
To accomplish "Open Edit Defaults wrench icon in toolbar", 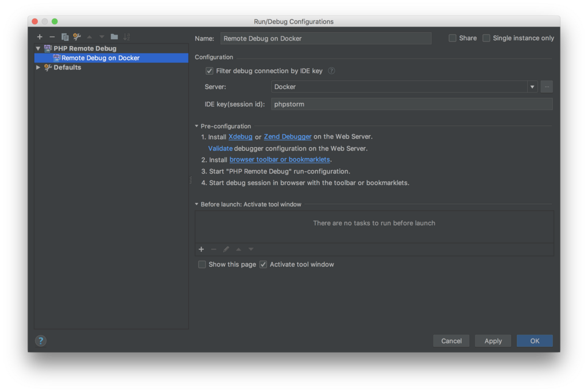I will pyautogui.click(x=77, y=37).
